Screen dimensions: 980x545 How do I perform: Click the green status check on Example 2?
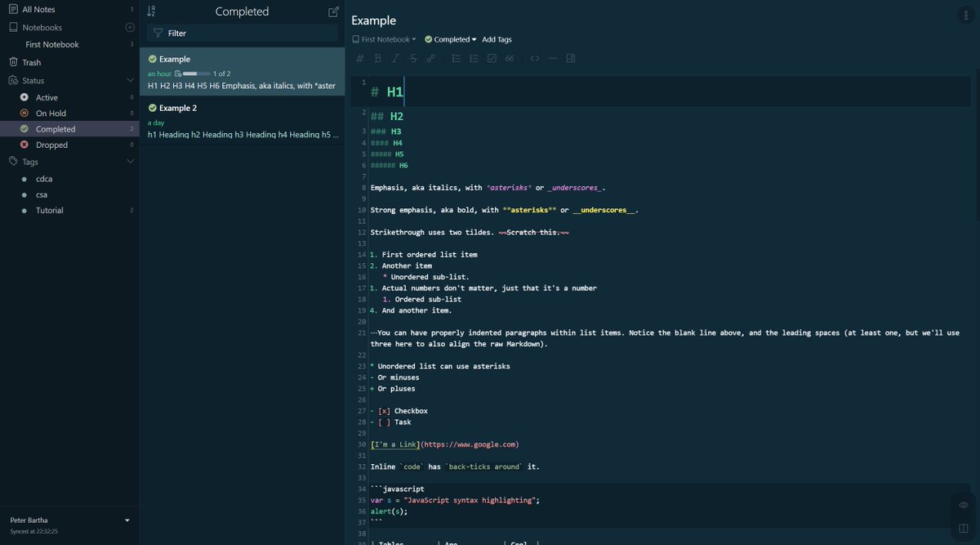(153, 108)
